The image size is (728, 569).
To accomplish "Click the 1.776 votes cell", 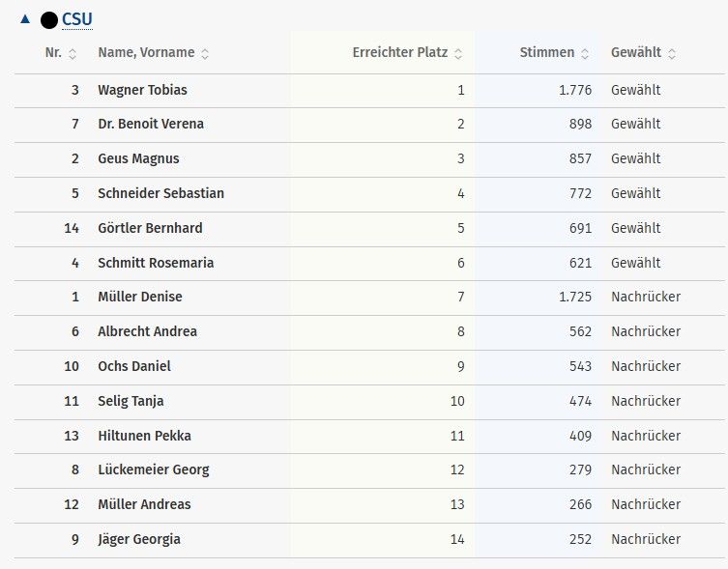I will coord(574,90).
